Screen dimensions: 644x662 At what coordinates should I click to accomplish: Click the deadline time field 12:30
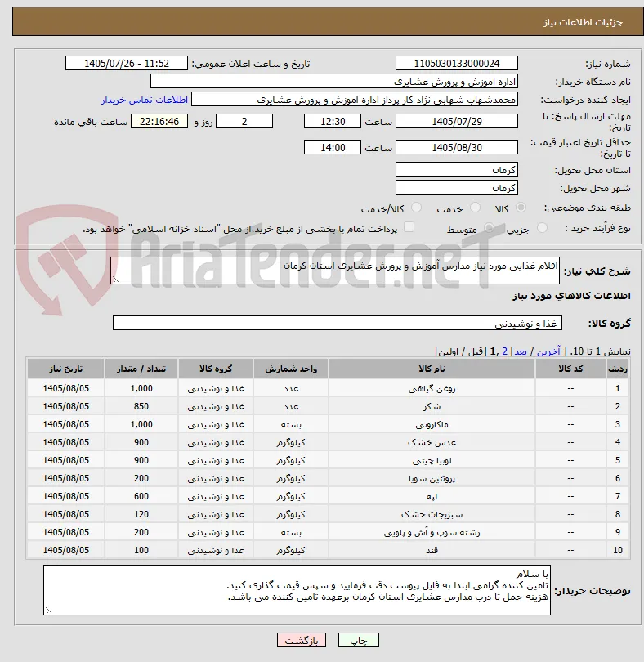coord(333,121)
